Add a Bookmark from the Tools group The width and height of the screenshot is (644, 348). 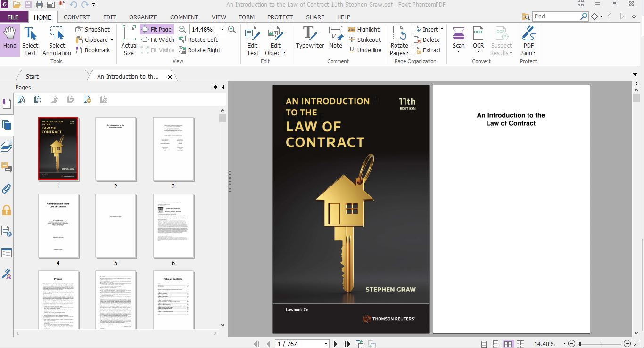(93, 50)
